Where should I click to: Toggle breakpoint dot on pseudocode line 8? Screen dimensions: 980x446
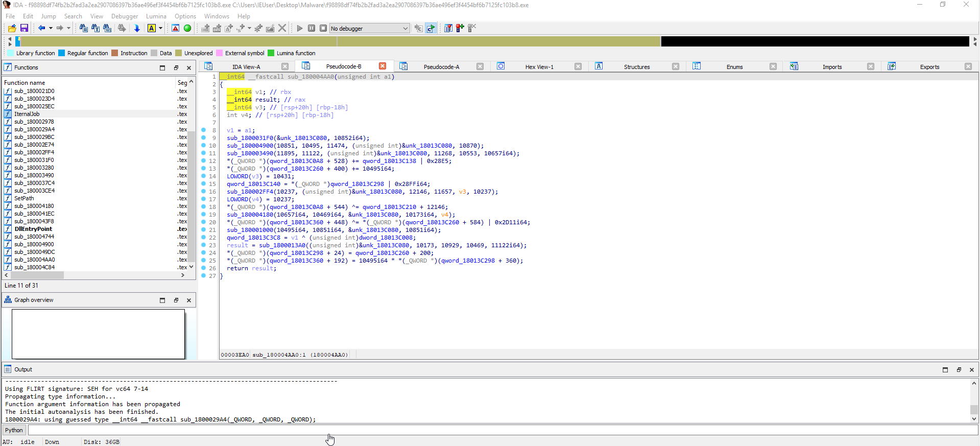[204, 130]
